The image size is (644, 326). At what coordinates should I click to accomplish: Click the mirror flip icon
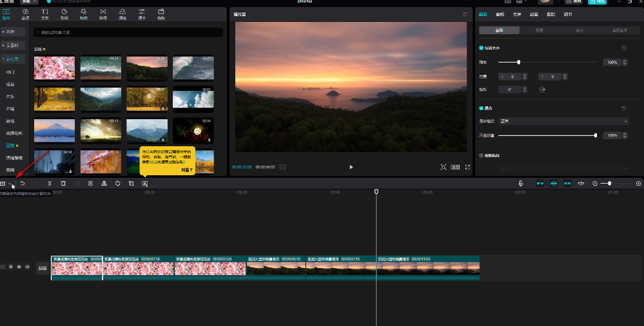coord(104,184)
